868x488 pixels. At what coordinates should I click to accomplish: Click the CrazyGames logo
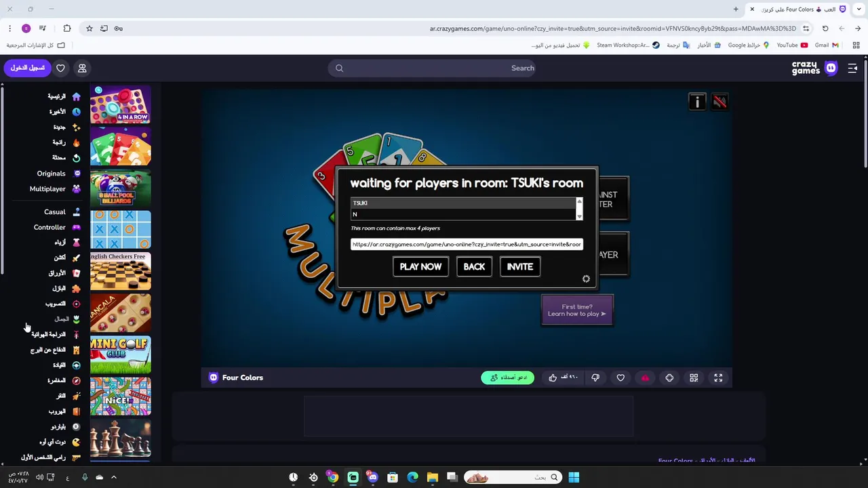(x=814, y=68)
